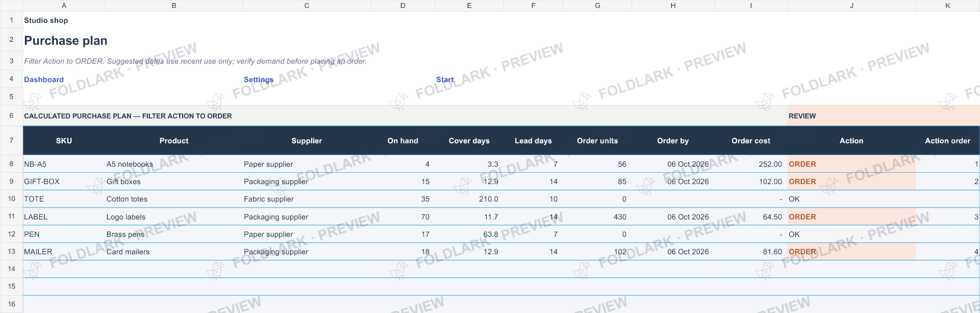Image resolution: width=980 pixels, height=313 pixels.
Task: Select column D header
Action: tap(403, 5)
